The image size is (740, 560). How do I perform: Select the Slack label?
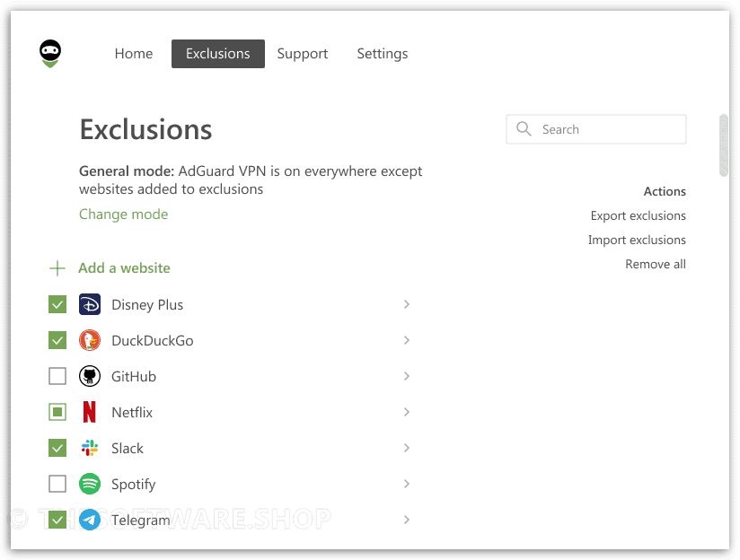coord(128,448)
